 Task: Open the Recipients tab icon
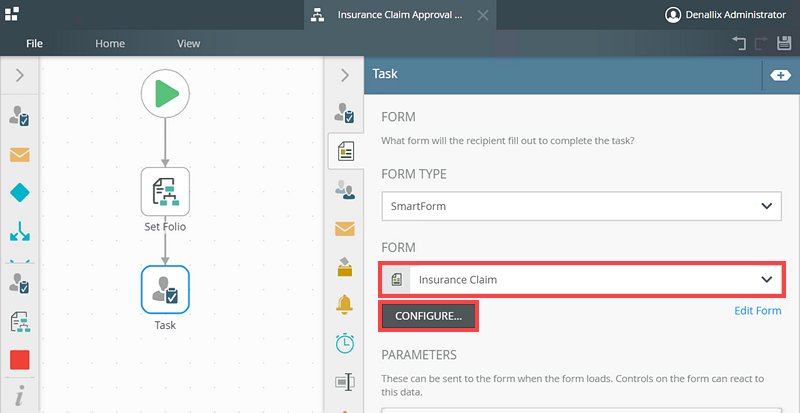345,190
